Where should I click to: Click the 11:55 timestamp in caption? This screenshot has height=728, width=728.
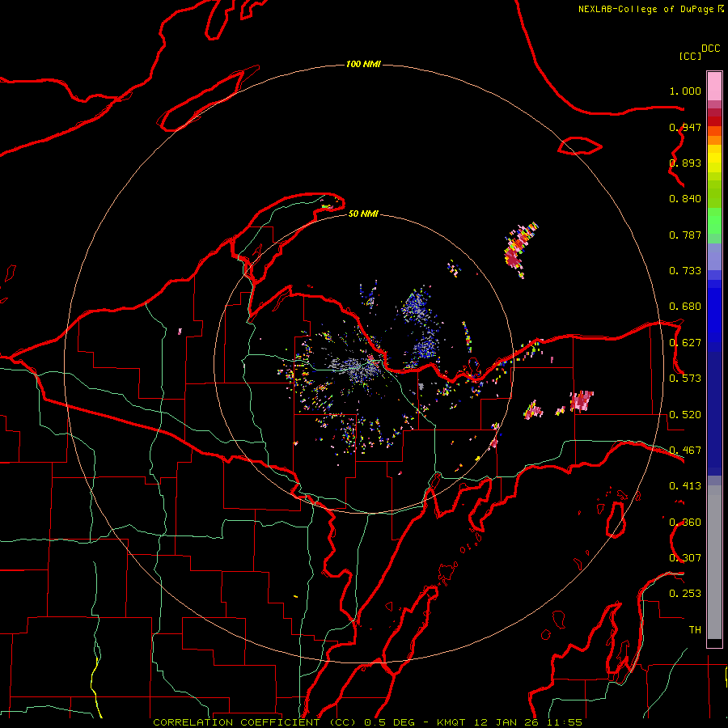(x=565, y=722)
